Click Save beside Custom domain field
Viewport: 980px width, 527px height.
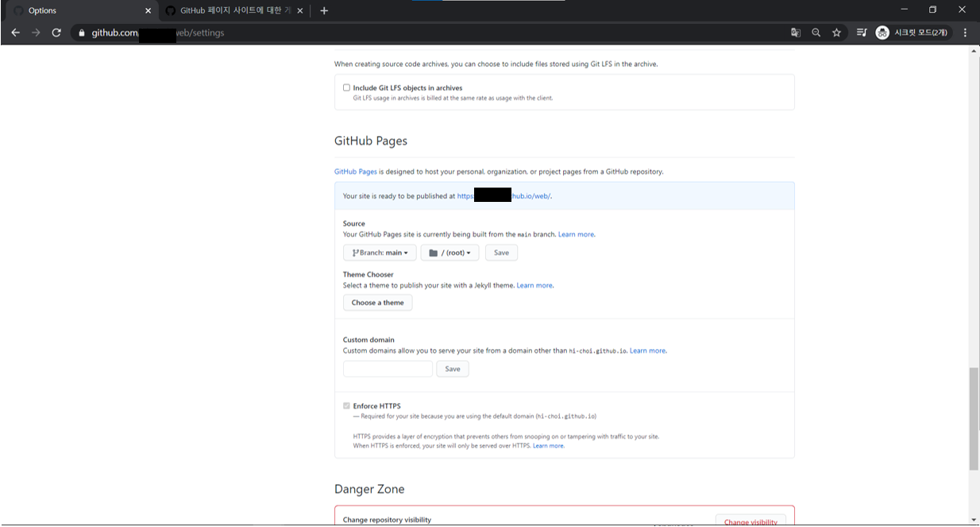coord(453,369)
